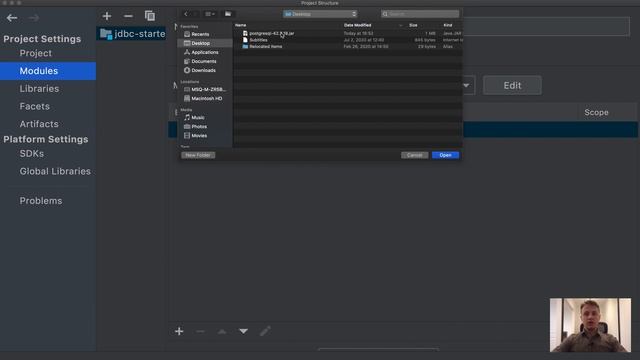The width and height of the screenshot is (640, 360).
Task: Go back in file dialog
Action: coord(186,14)
